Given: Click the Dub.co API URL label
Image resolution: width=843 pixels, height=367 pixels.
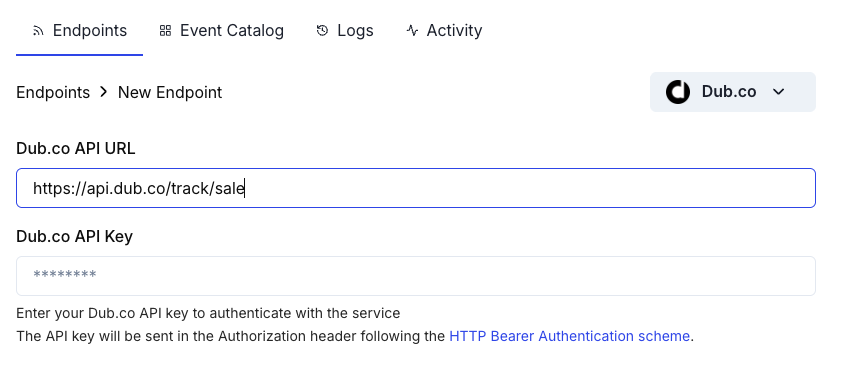Looking at the screenshot, I should tap(75, 148).
